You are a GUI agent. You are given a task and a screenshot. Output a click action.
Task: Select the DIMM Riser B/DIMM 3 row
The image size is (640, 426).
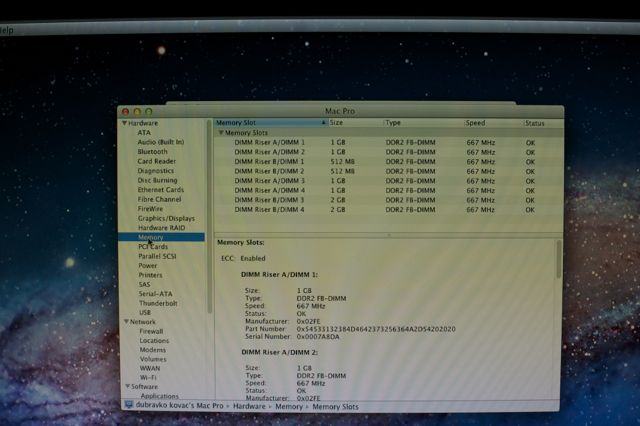[389, 200]
